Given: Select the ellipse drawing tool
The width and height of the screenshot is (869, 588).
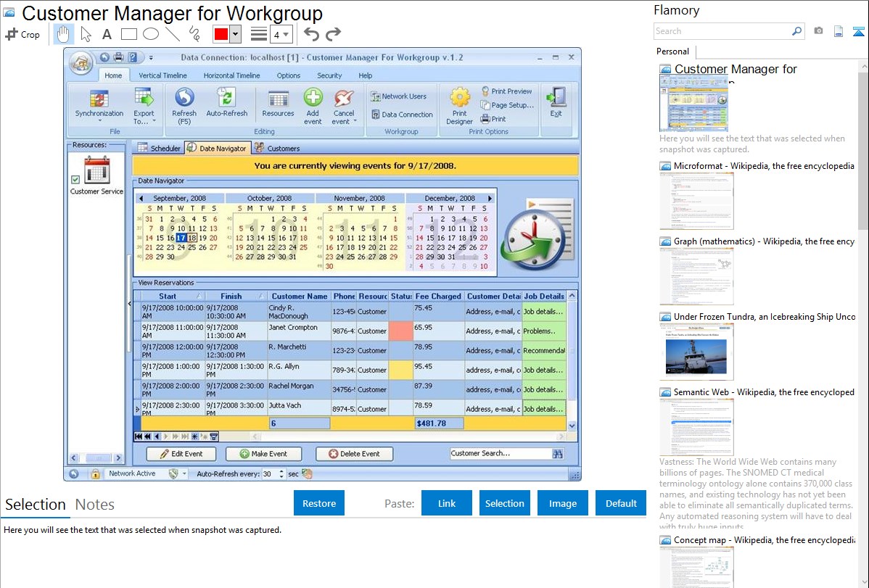Looking at the screenshot, I should (x=151, y=34).
